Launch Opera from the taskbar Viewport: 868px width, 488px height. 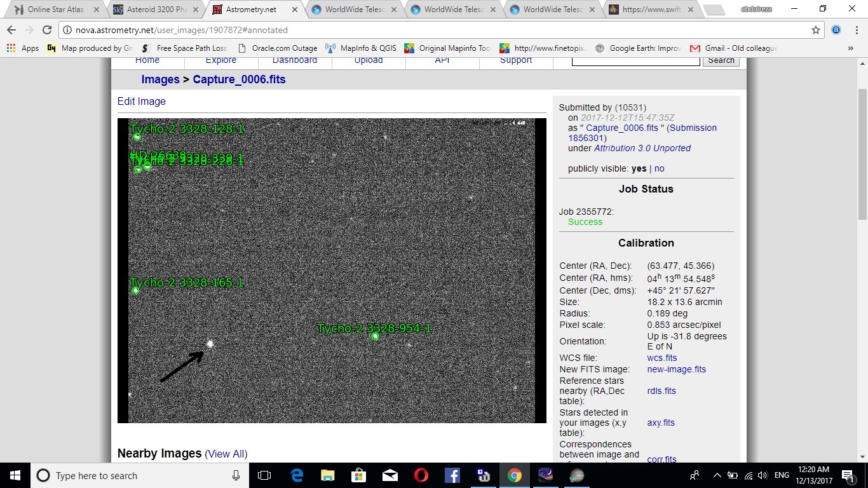[x=421, y=475]
